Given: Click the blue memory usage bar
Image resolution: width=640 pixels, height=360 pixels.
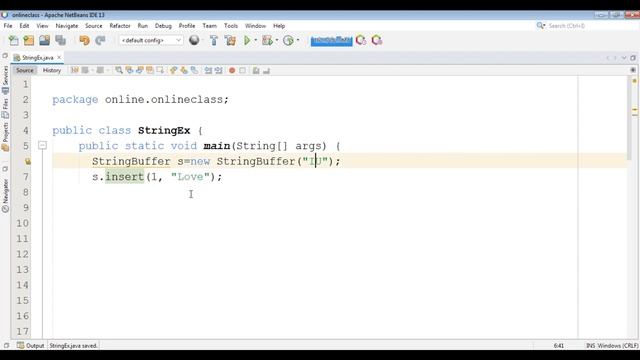Looking at the screenshot, I should click(331, 40).
